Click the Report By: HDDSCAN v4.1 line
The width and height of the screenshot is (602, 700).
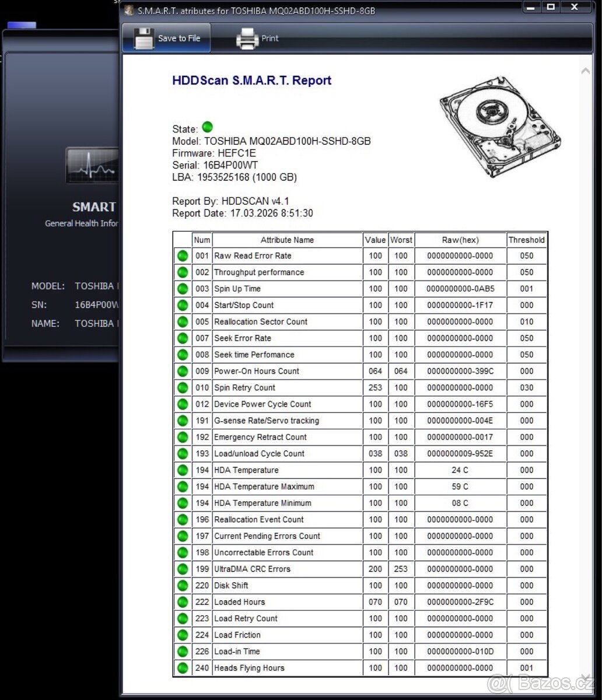(230, 201)
